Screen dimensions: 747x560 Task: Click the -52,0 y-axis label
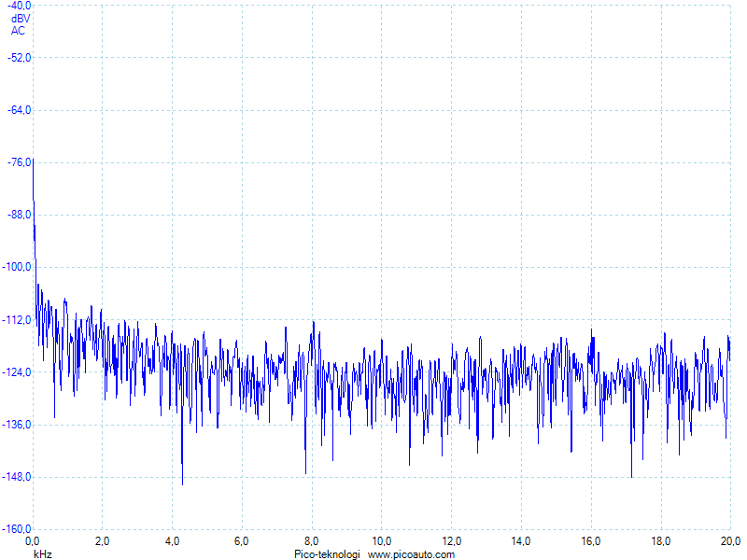[20, 58]
